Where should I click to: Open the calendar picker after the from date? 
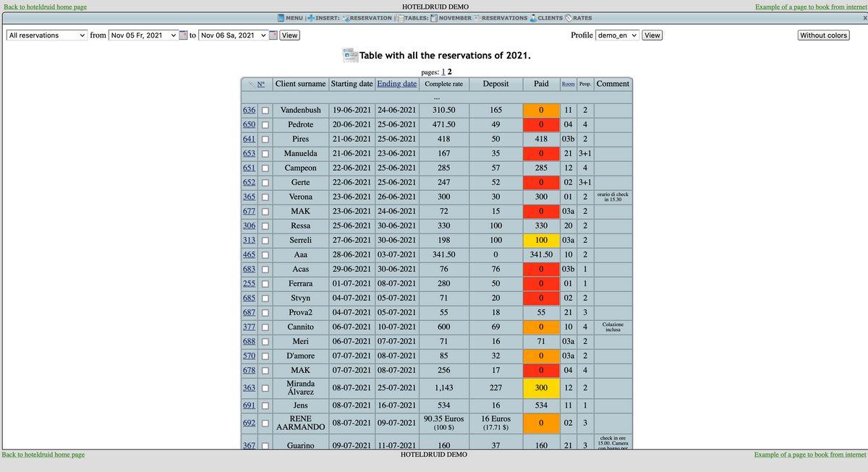pyautogui.click(x=184, y=35)
